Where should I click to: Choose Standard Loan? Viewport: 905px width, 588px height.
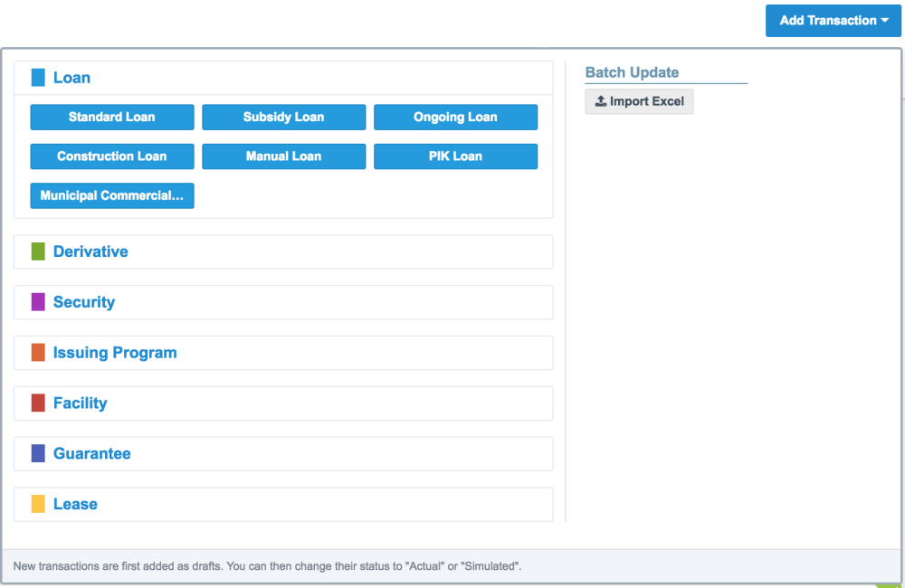click(112, 117)
